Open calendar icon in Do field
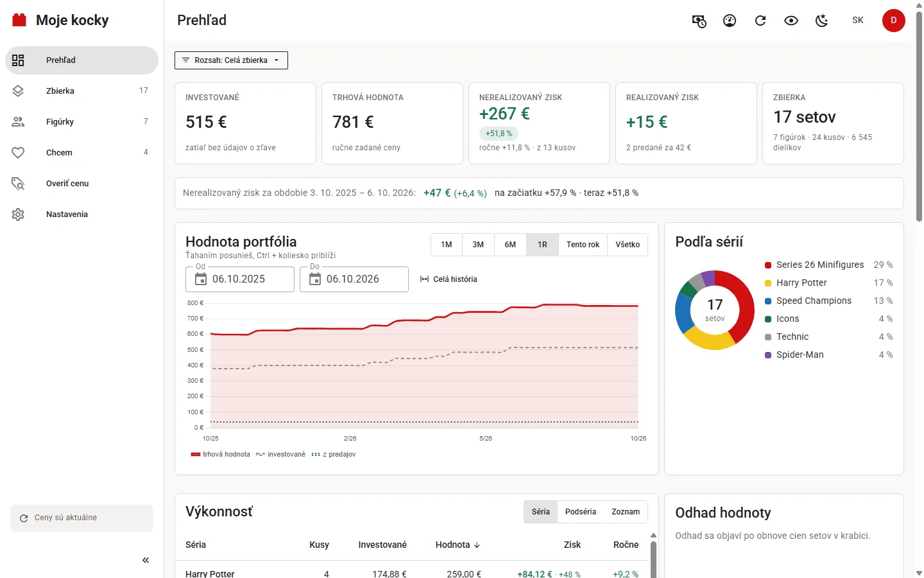 click(315, 279)
